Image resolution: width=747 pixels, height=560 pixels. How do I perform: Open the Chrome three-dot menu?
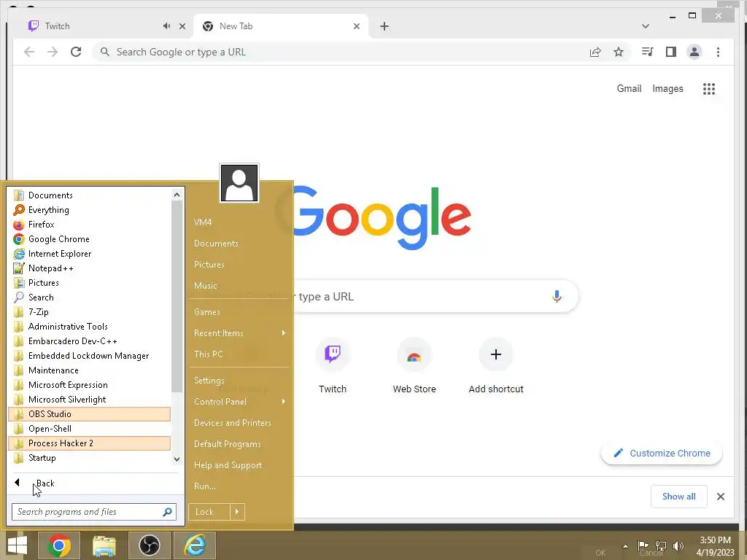click(x=718, y=52)
